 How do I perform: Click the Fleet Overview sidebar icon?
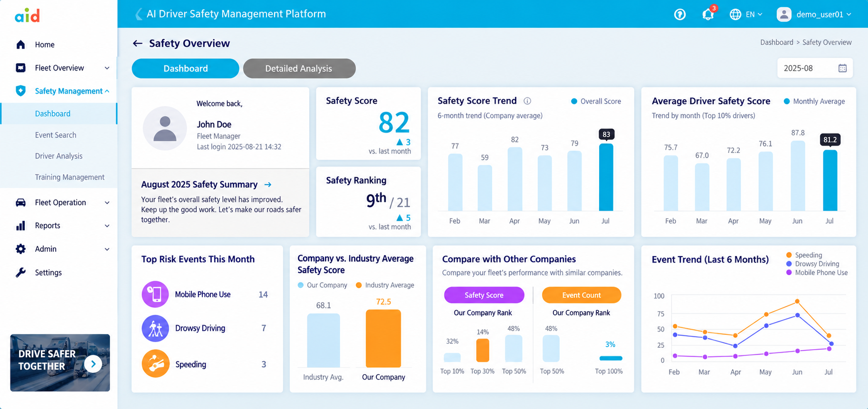pos(20,68)
